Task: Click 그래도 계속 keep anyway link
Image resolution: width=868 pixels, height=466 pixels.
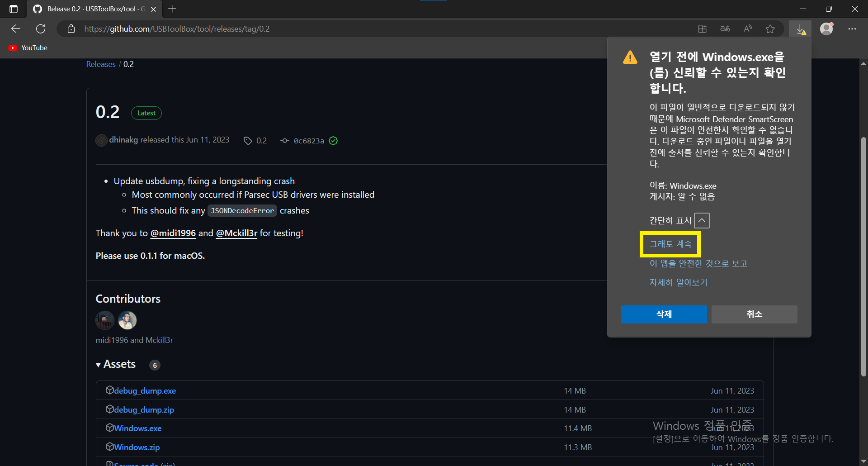Action: (x=670, y=244)
